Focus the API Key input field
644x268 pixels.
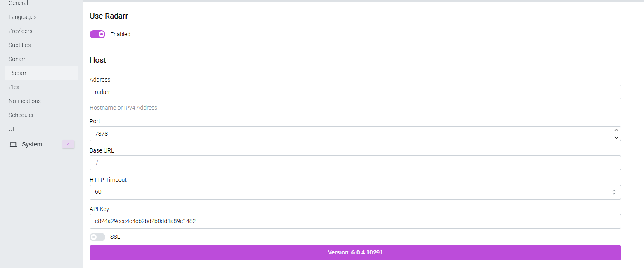pos(355,221)
